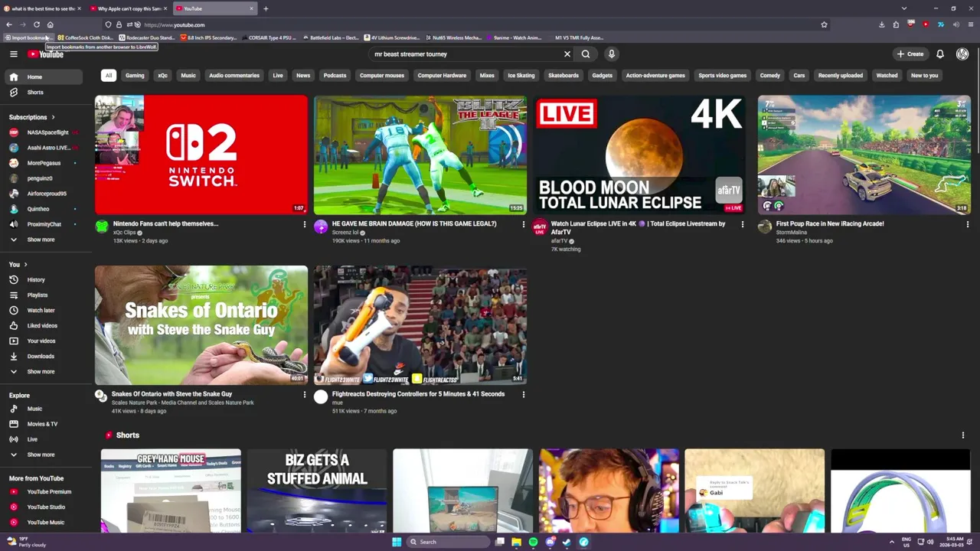Clear the search box text

pyautogui.click(x=567, y=54)
